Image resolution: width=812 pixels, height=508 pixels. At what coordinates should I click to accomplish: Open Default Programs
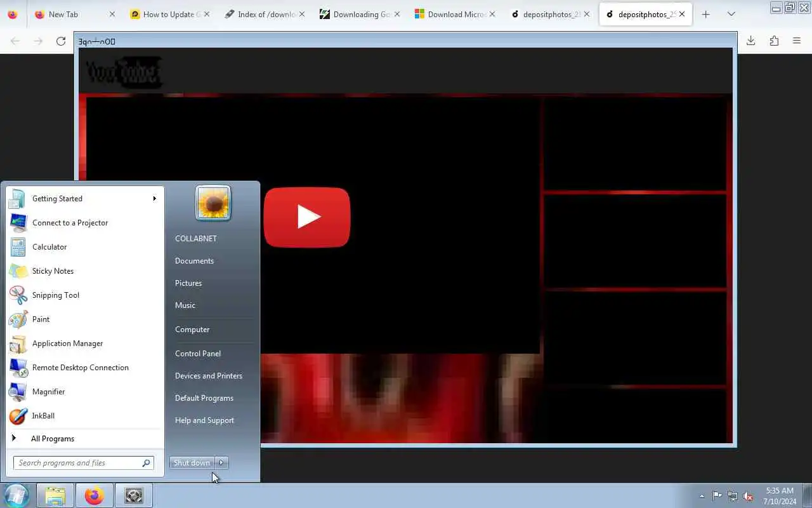204,398
